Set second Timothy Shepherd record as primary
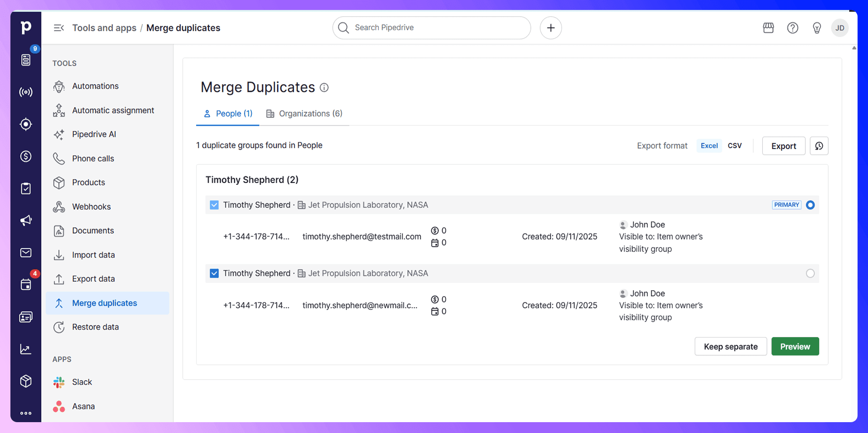868x433 pixels. [x=810, y=273]
